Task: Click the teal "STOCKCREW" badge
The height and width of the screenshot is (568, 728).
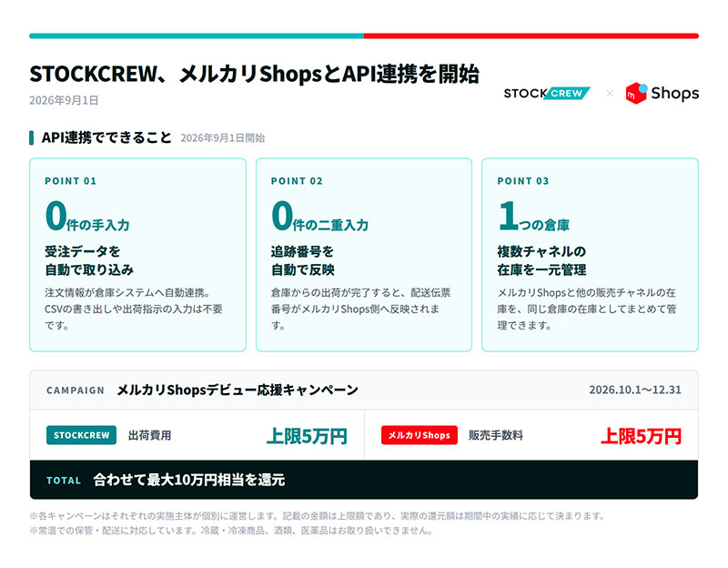Action: [x=81, y=435]
